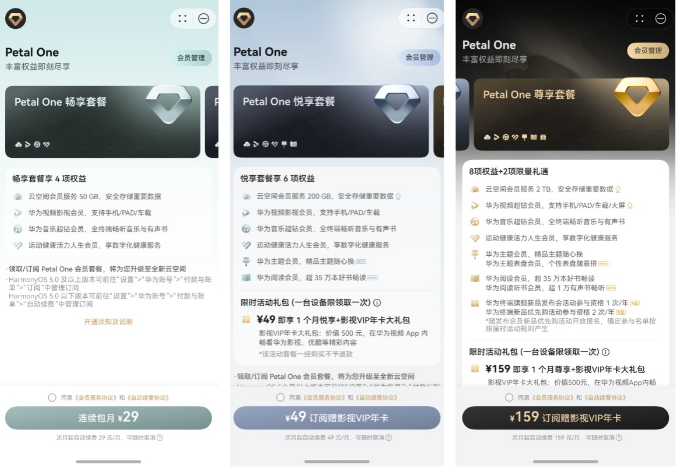Image resolution: width=676 pixels, height=472 pixels.
Task: Tap the question-mark icon under the ¥29 button
Action: 160,438
